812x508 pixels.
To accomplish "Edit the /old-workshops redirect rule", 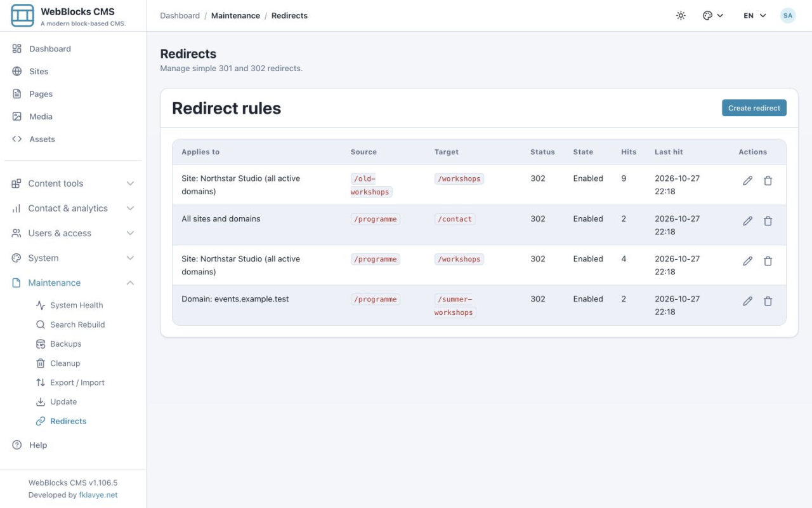I will [x=747, y=181].
